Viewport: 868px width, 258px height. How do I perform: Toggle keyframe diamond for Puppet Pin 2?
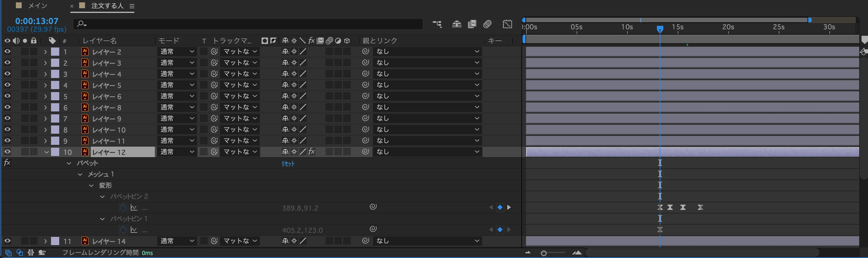pyautogui.click(x=500, y=208)
